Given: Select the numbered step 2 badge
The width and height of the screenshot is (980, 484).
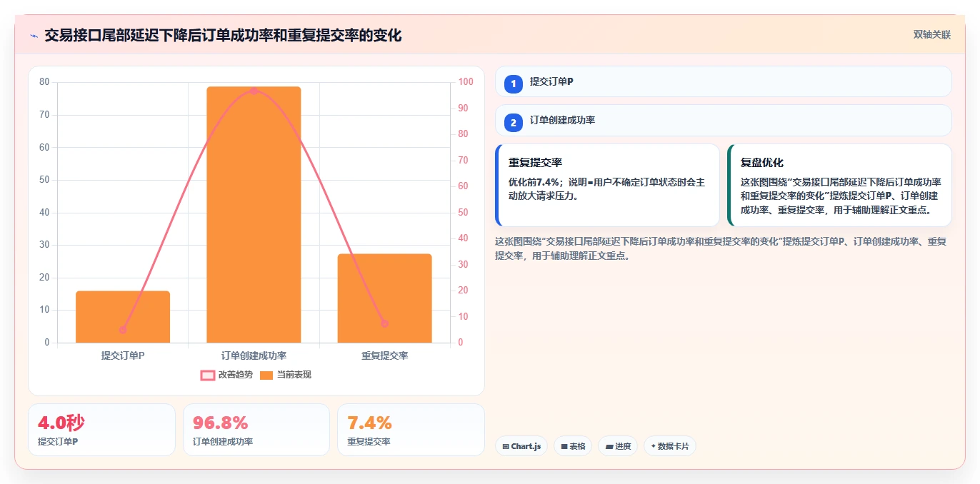Looking at the screenshot, I should pos(513,122).
